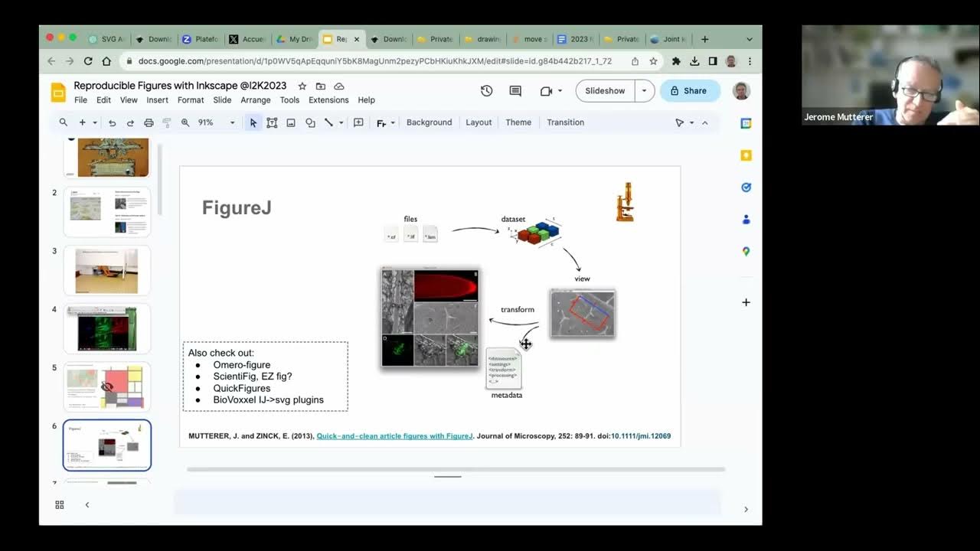980x551 pixels.
Task: Open the Extensions menu
Action: [328, 100]
